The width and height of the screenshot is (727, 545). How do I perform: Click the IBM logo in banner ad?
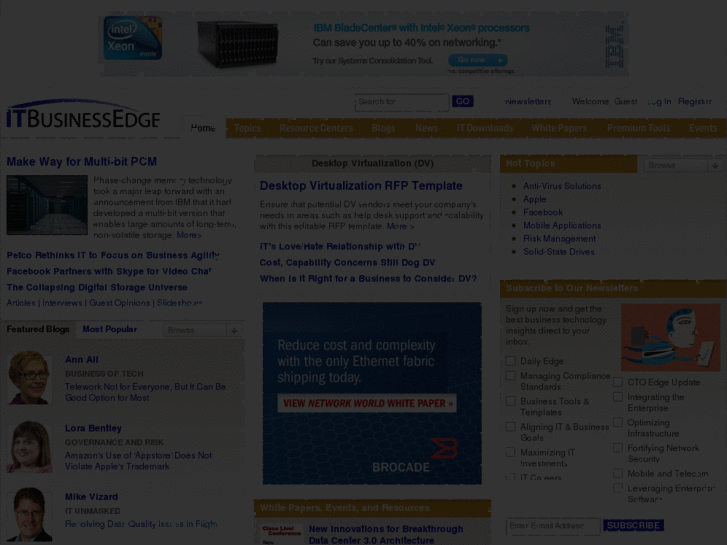(614, 46)
